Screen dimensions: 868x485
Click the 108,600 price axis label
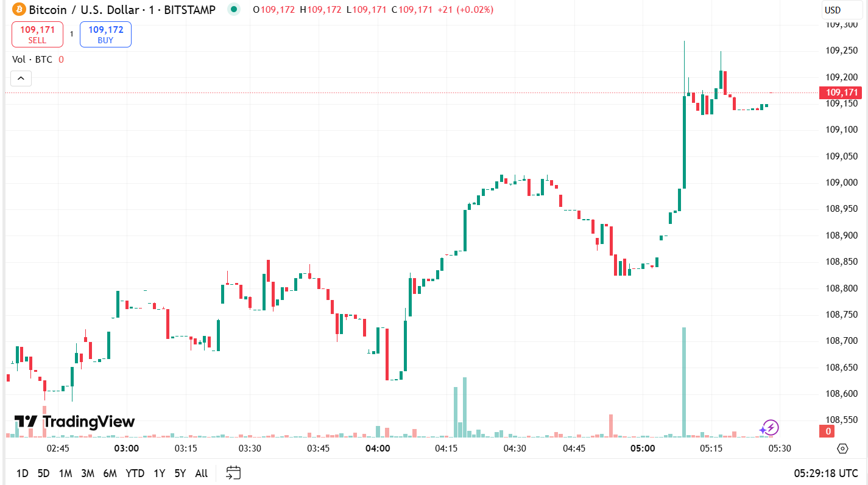pos(842,394)
